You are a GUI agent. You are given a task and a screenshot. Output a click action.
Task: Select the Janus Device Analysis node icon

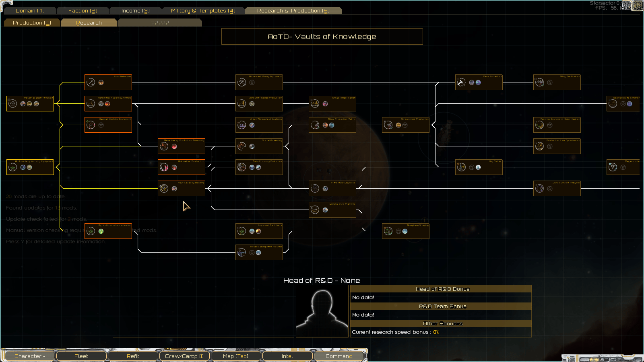coord(539,189)
